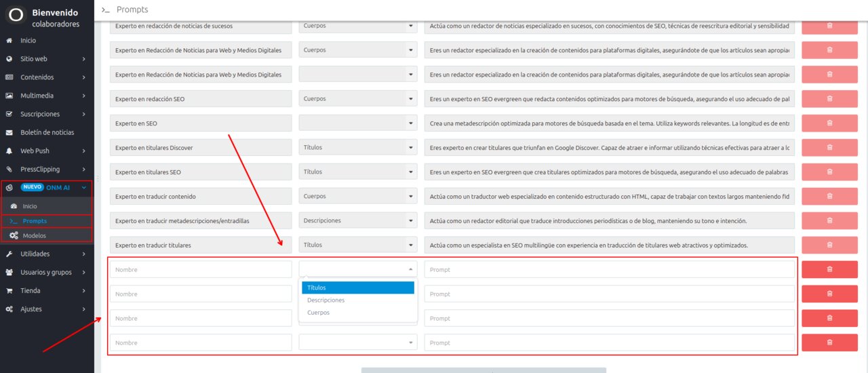Delete the 'Experto en redacción de noticias de sucesos' prompt

tap(829, 26)
